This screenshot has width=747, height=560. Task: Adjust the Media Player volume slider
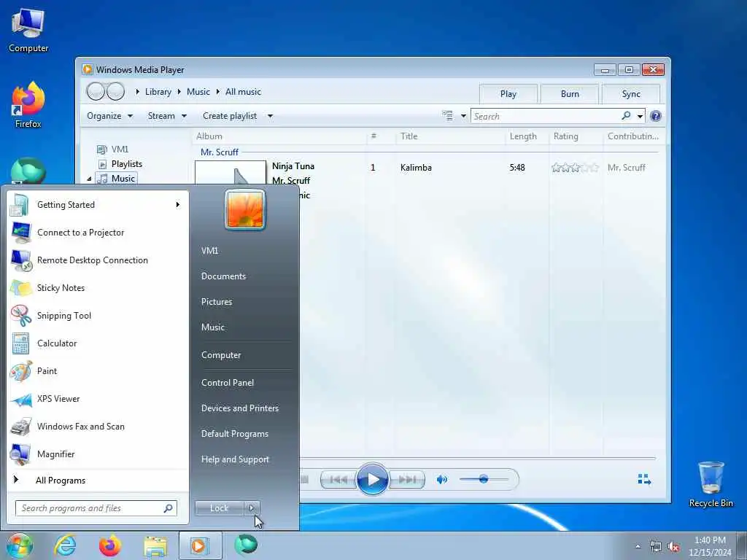click(483, 479)
